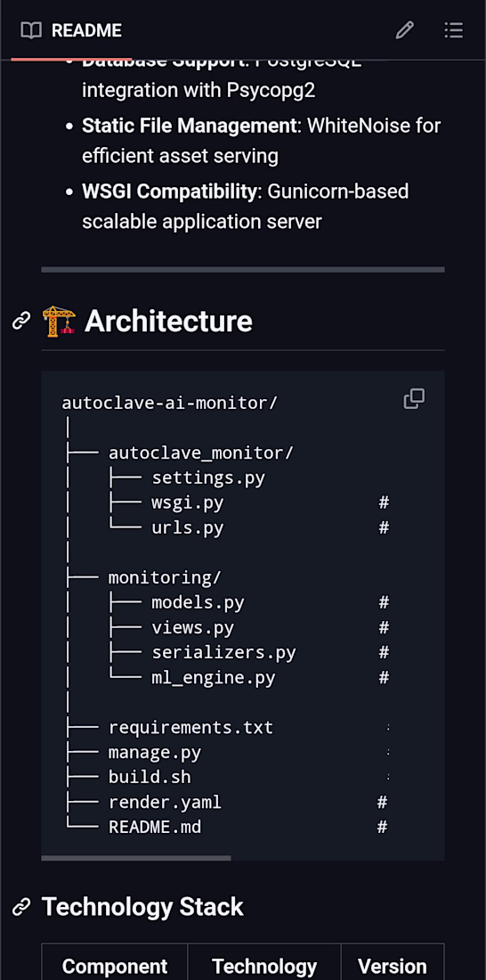Click the Component table column header

pyautogui.click(x=115, y=967)
